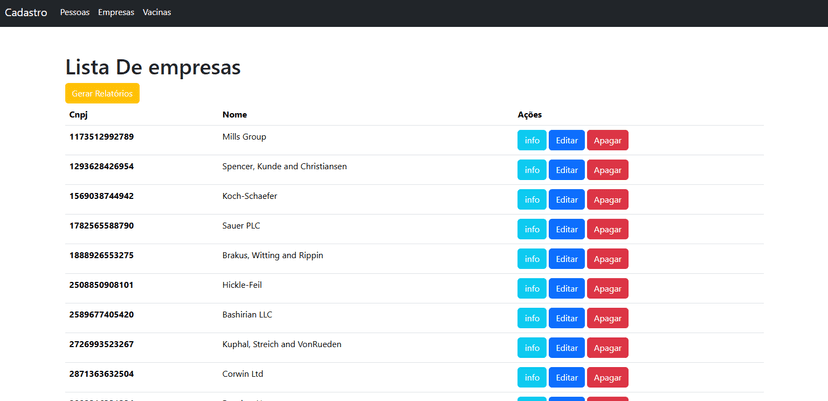
Task: Delete the Hickle-Feil company
Action: (607, 289)
